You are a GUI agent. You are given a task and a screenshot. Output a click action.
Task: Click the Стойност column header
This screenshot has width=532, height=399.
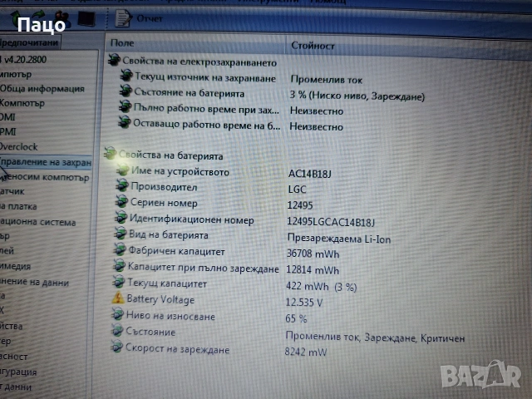[313, 46]
